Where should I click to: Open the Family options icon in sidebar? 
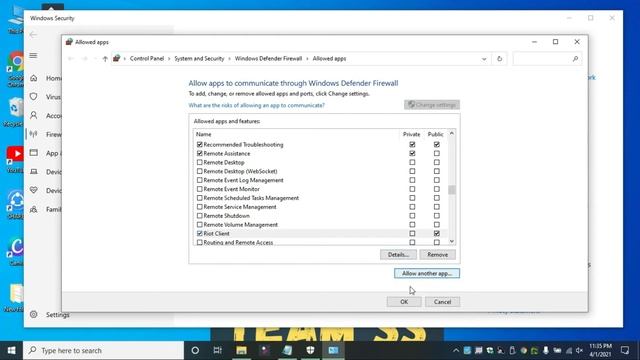33,209
